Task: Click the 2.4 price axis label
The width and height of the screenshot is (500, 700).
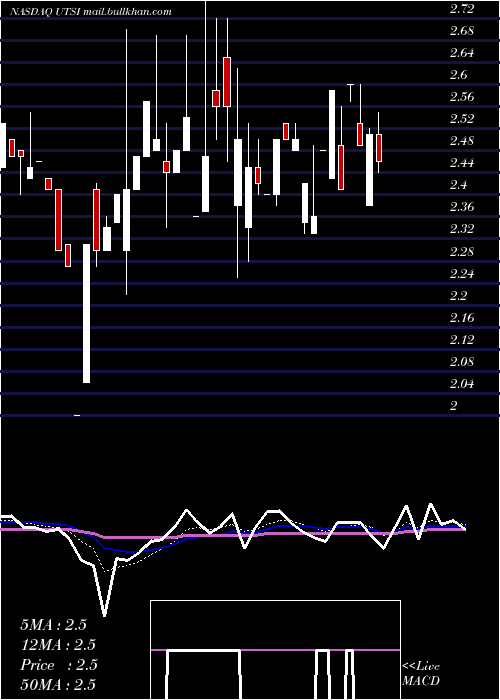Action: (458, 185)
